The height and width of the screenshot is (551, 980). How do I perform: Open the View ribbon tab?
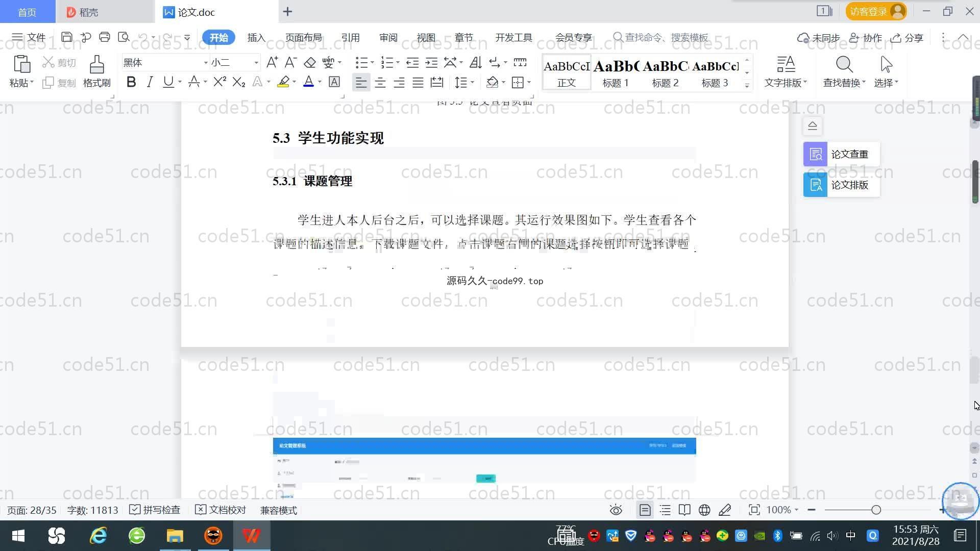pos(426,38)
